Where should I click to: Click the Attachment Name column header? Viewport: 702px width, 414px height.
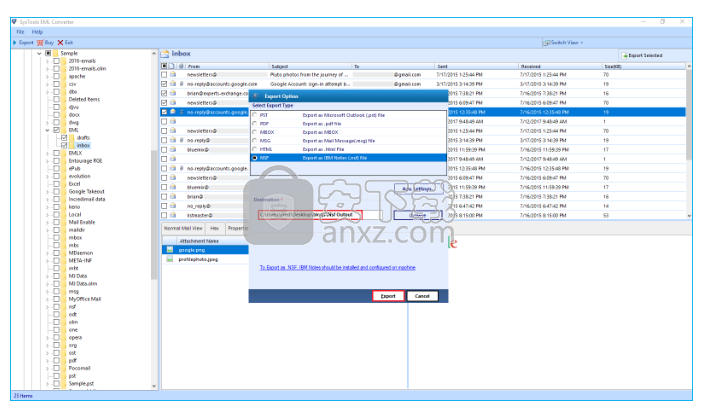[x=199, y=241]
